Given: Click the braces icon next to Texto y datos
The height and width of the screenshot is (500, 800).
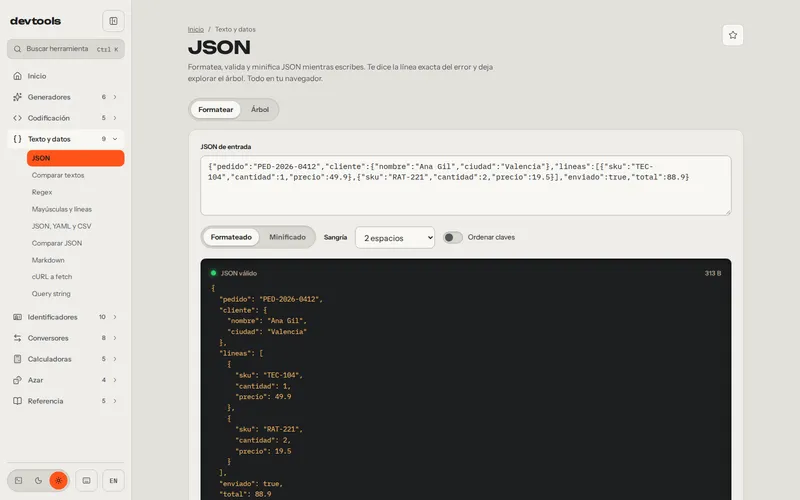Looking at the screenshot, I should (17, 139).
